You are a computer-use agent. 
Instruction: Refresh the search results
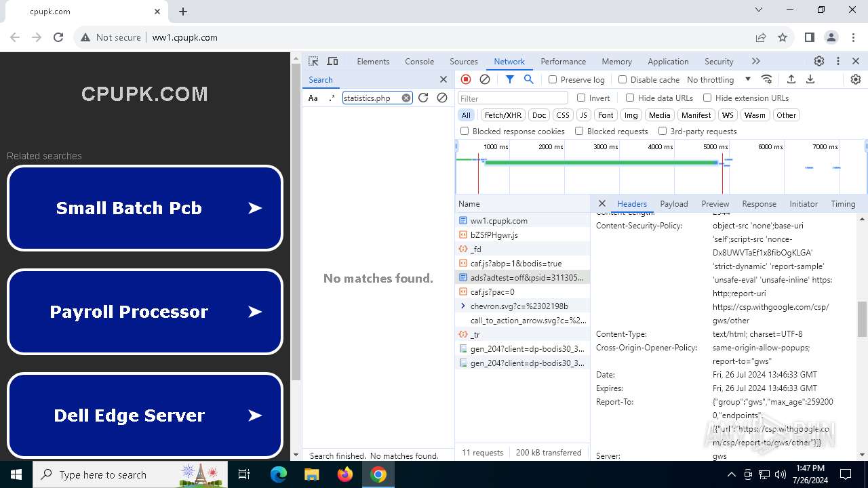coord(423,98)
